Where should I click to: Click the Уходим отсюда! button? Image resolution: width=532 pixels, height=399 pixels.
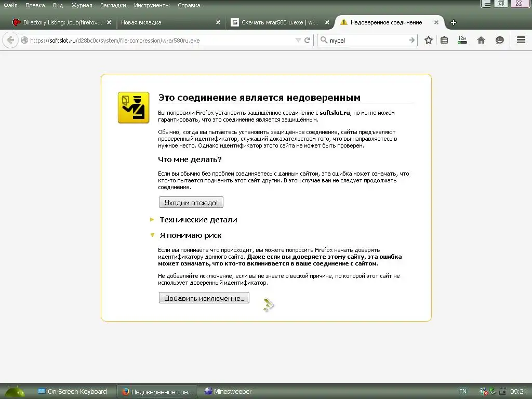pos(191,203)
